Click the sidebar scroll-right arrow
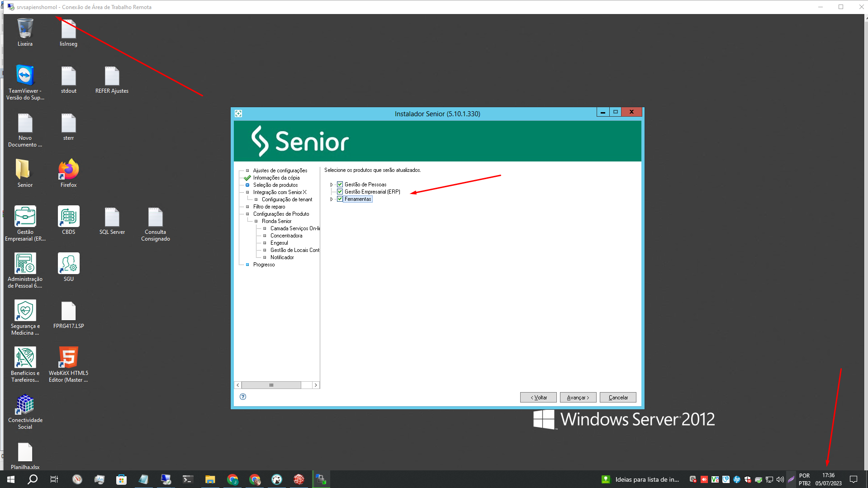The image size is (868, 488). 316,385
